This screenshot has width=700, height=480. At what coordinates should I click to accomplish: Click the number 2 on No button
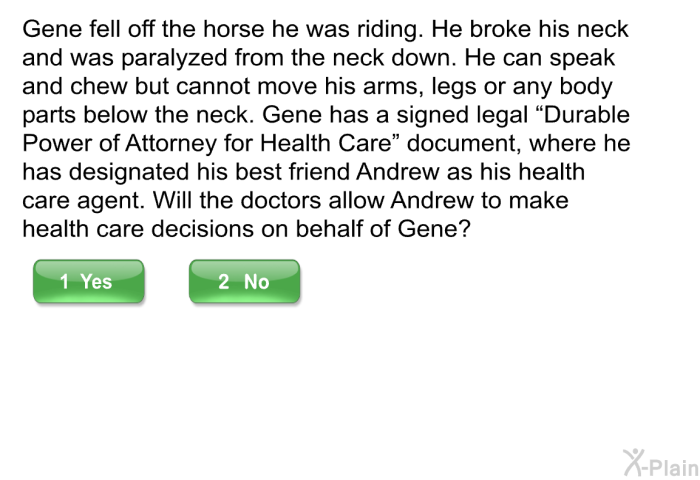click(223, 282)
